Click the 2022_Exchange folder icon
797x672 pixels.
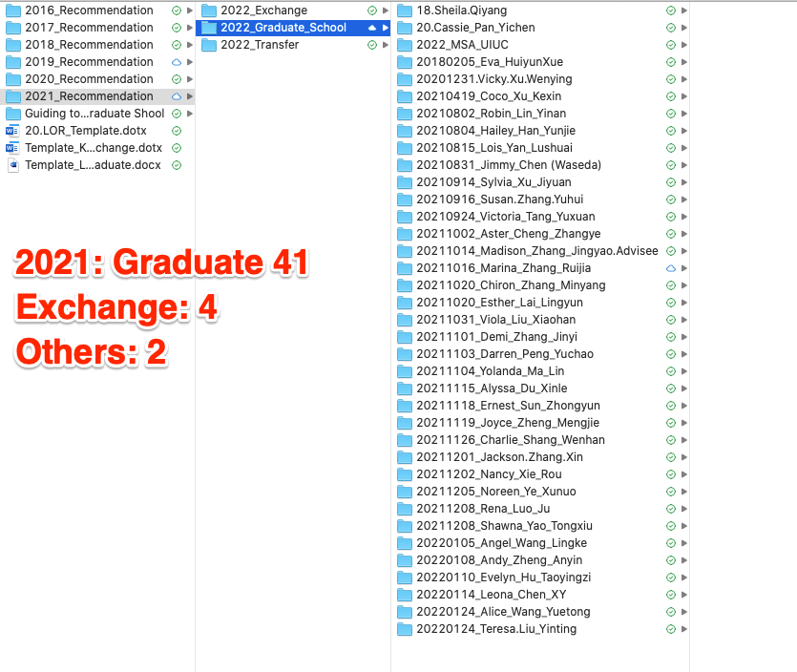click(209, 10)
